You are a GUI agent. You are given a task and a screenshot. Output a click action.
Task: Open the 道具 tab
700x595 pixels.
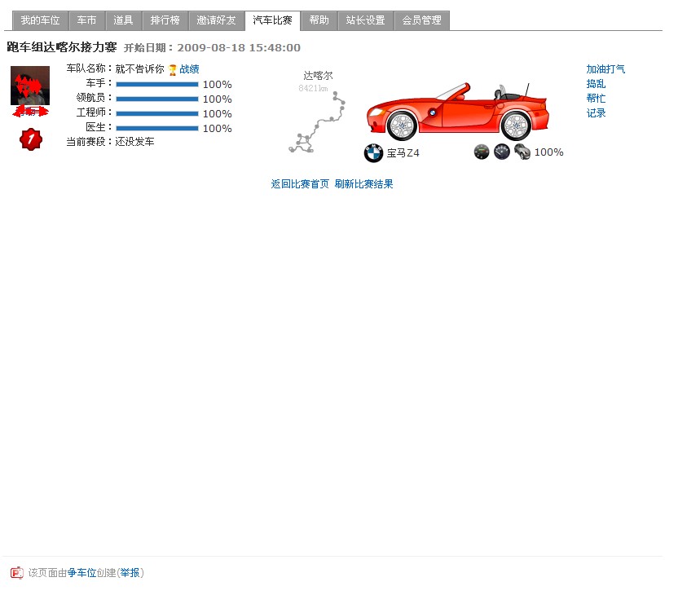tap(123, 20)
